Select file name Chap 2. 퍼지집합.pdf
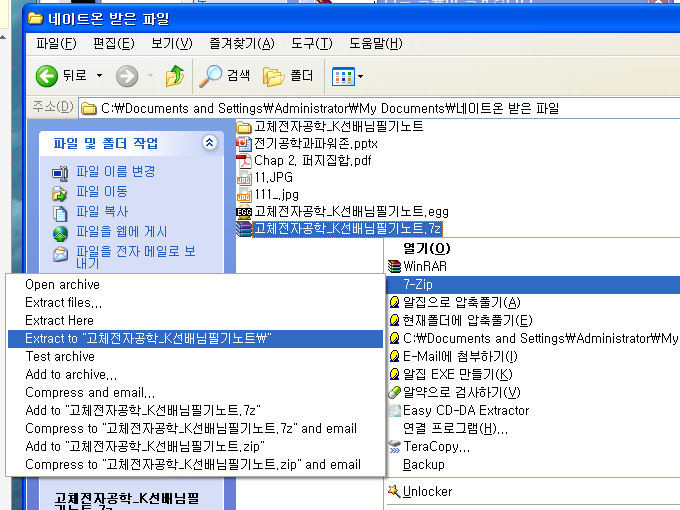Image resolution: width=680 pixels, height=510 pixels. click(x=313, y=160)
